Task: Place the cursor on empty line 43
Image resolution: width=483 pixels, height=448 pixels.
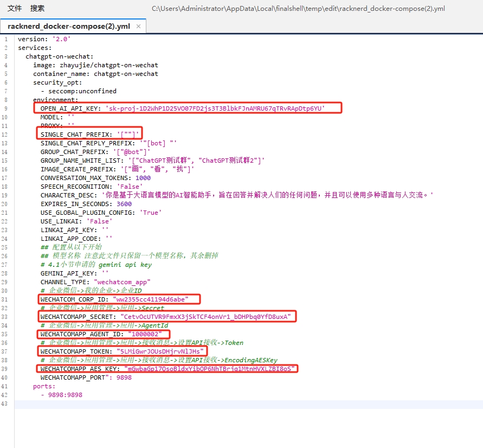Action: [248, 404]
